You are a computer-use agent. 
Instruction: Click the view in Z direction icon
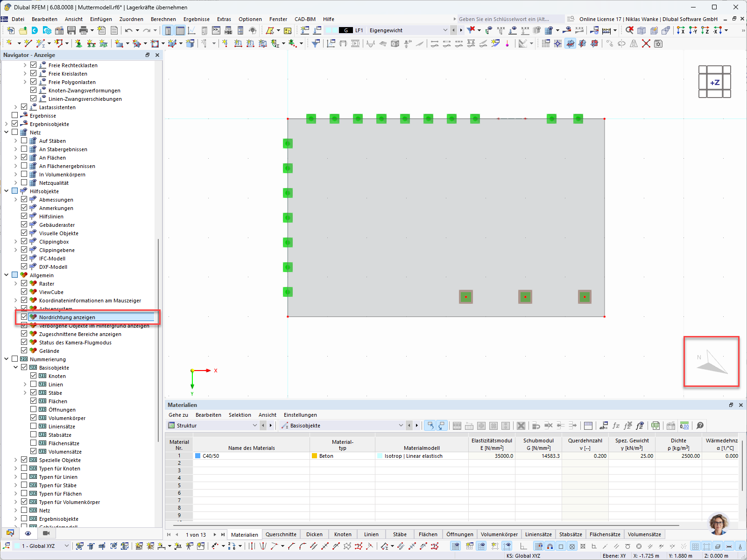(705, 30)
